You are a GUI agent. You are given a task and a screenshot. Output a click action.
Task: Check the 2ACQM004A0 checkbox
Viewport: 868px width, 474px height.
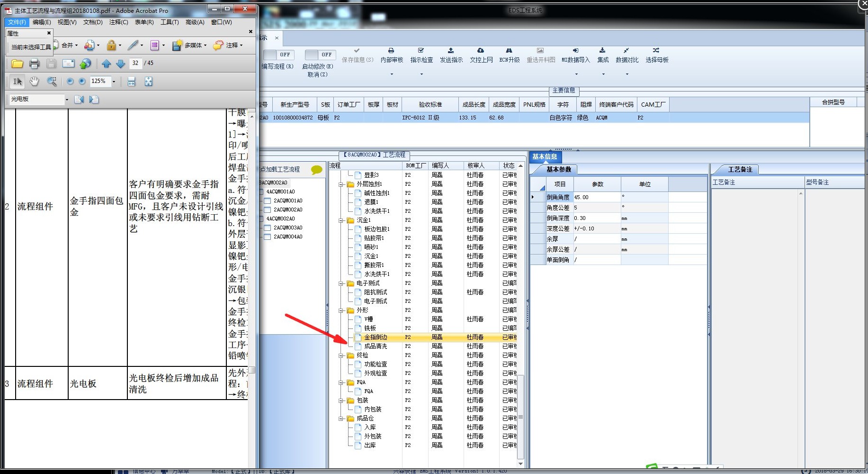[268, 237]
